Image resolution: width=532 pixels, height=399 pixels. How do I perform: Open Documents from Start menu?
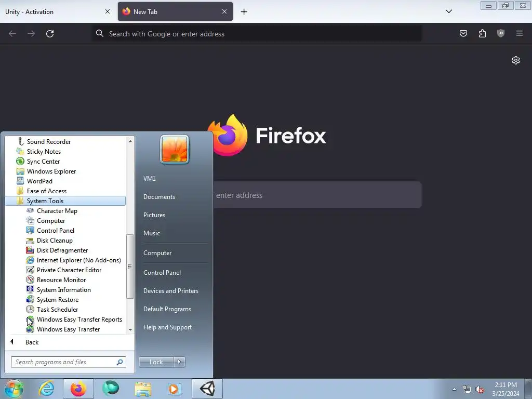coord(159,197)
